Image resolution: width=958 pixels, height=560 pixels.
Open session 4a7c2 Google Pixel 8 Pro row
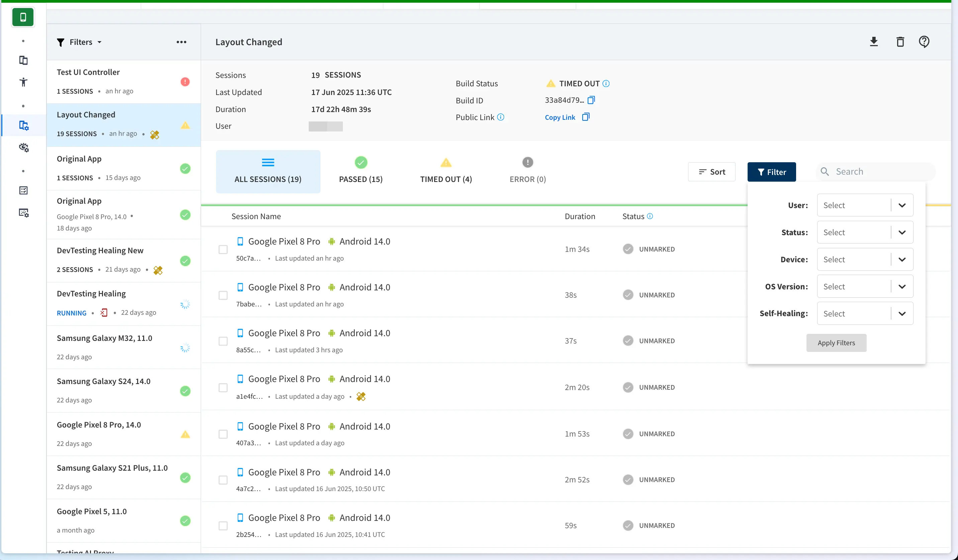click(576, 479)
